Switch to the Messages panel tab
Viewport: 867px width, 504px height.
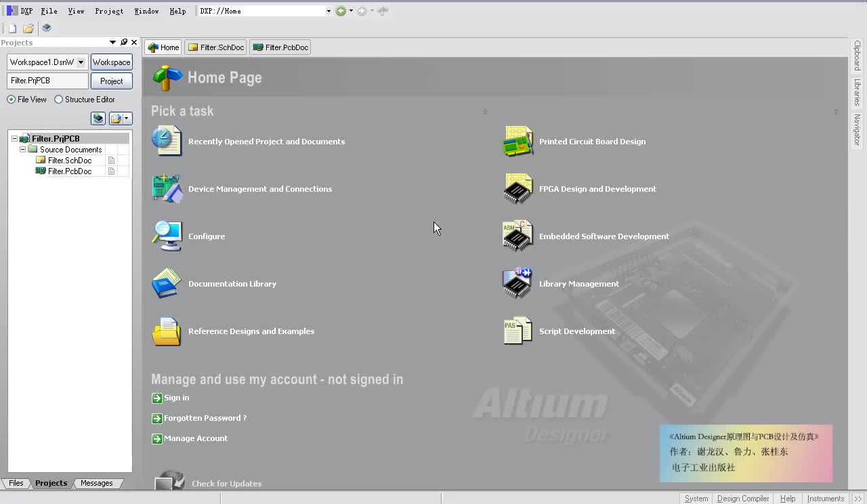96,483
